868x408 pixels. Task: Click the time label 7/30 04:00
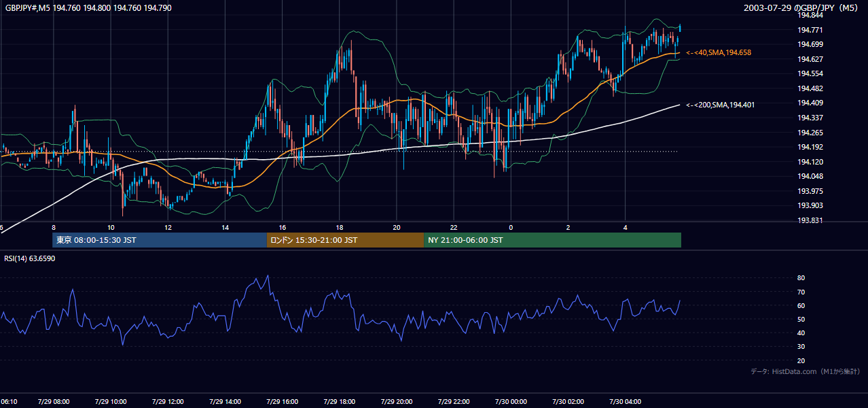point(625,402)
